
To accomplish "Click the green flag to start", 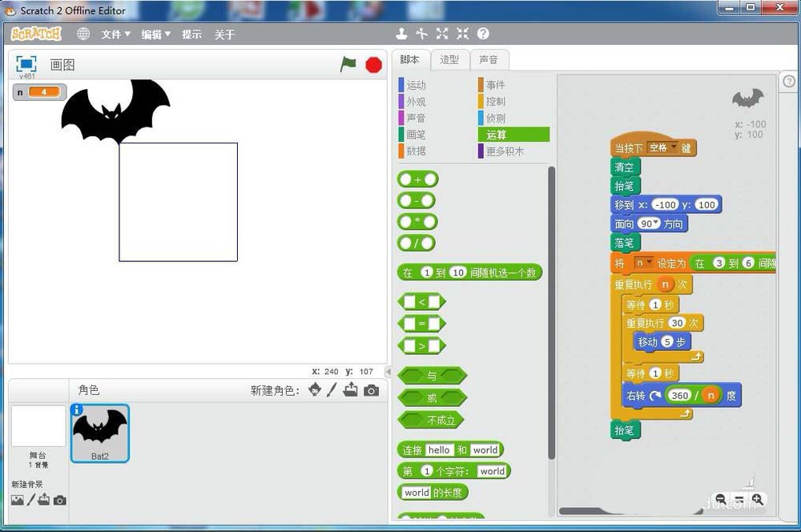I will pos(348,64).
